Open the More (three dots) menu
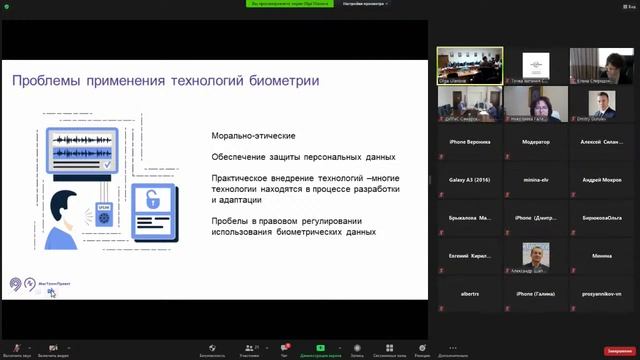 pyautogui.click(x=453, y=350)
